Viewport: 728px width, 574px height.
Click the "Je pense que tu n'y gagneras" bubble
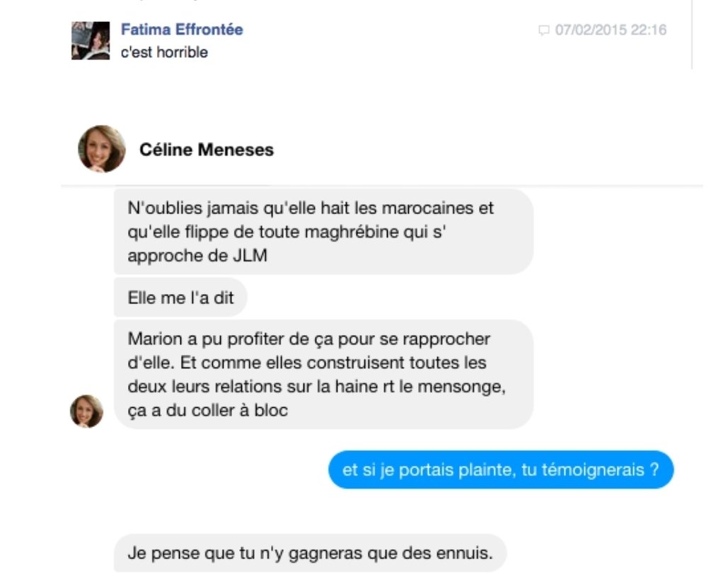coord(310,553)
